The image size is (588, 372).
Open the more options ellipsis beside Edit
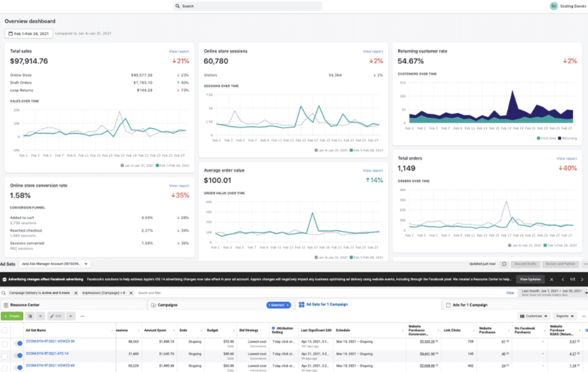(82, 316)
